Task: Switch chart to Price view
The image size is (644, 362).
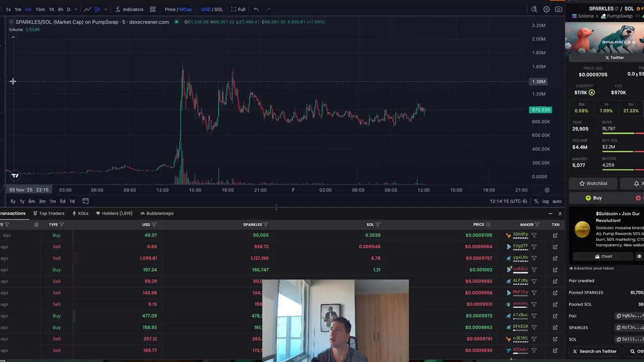Action: [x=170, y=9]
